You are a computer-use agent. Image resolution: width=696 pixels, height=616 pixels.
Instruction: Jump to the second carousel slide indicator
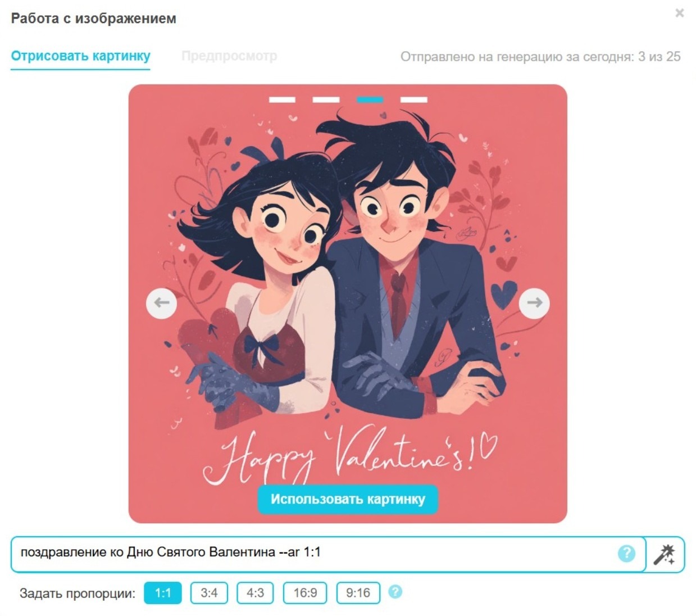click(326, 100)
